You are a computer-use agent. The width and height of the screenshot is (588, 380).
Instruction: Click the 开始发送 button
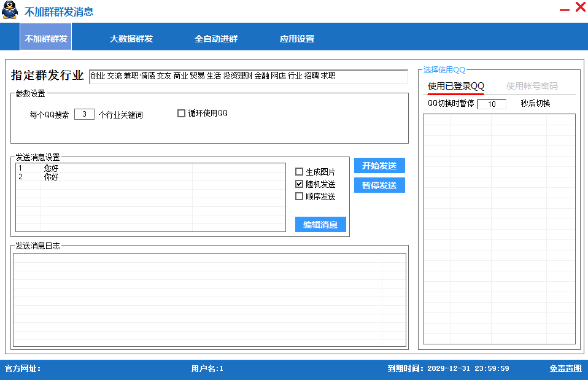coord(379,165)
